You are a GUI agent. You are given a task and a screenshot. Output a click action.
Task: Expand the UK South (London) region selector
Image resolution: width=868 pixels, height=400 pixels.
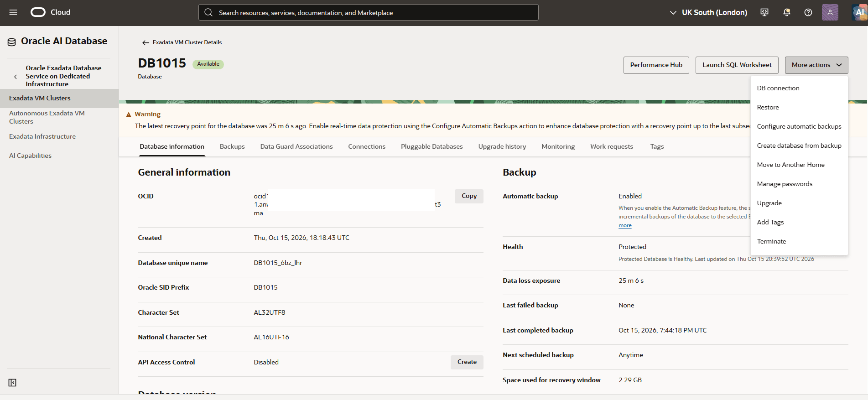tap(708, 12)
